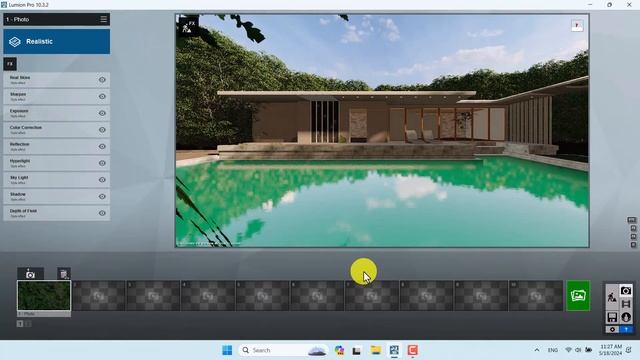Image resolution: width=640 pixels, height=360 pixels.
Task: Click the top quality preset icon right of preview
Action: coord(632,220)
